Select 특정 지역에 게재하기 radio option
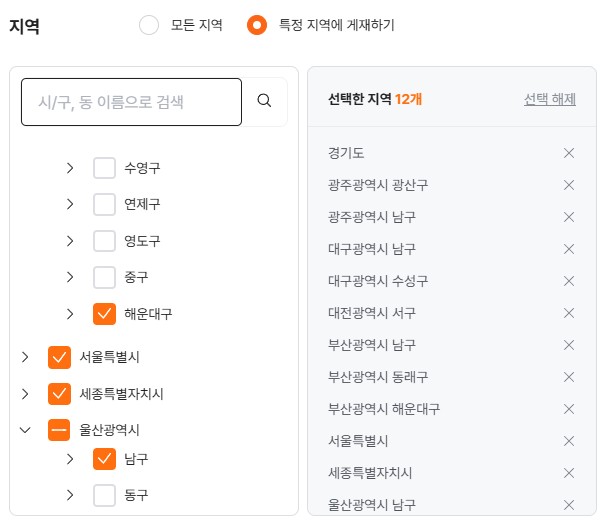 tap(257, 25)
